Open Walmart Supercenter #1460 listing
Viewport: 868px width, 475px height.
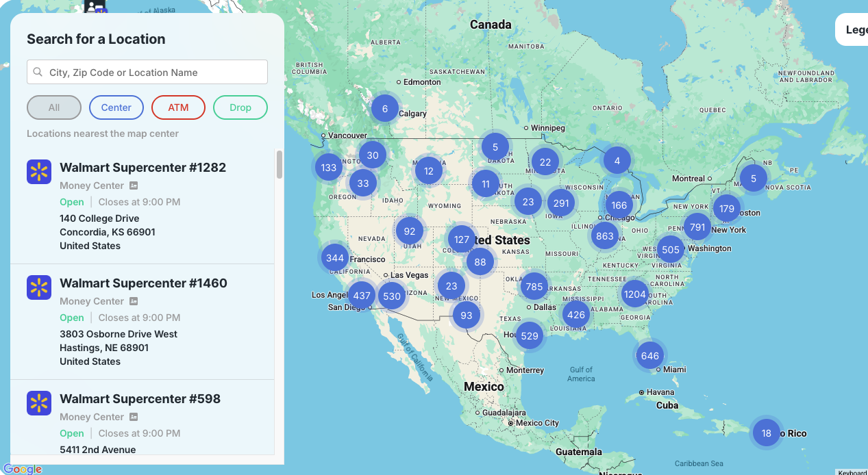(143, 283)
